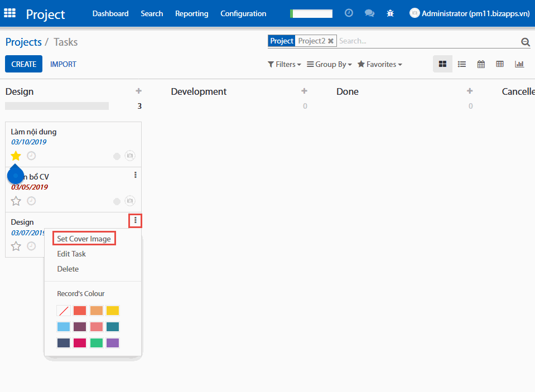Image resolution: width=535 pixels, height=392 pixels.
Task: Pick the green record colour swatch
Action: tap(97, 343)
